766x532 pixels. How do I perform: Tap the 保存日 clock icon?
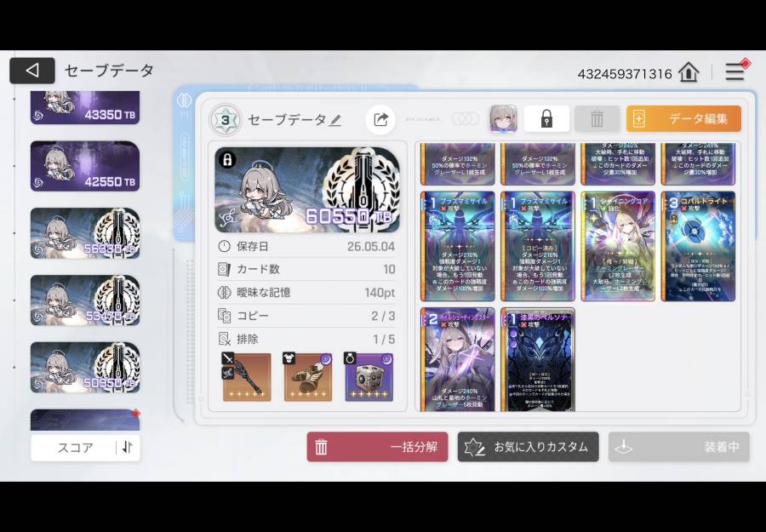(224, 246)
